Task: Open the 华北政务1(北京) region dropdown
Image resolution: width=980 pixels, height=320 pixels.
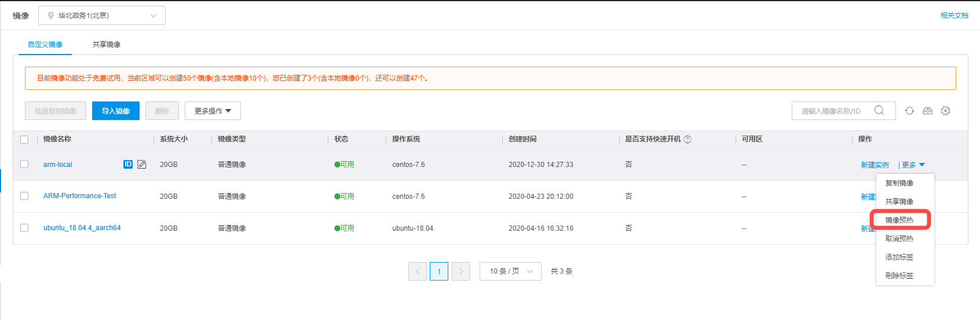Action: (102, 16)
